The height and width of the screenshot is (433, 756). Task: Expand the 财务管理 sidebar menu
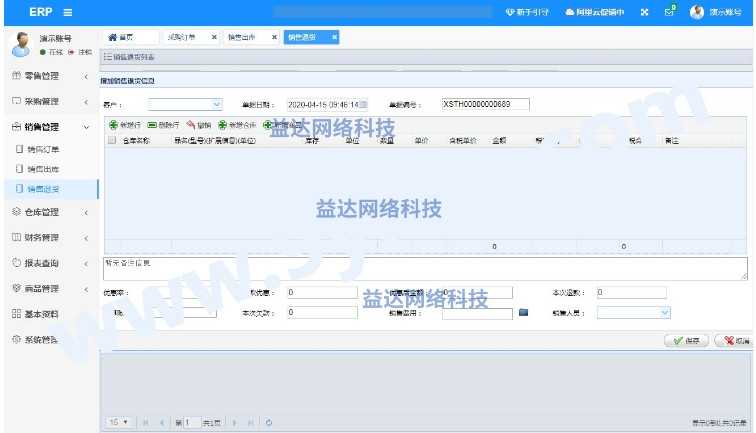tap(50, 237)
